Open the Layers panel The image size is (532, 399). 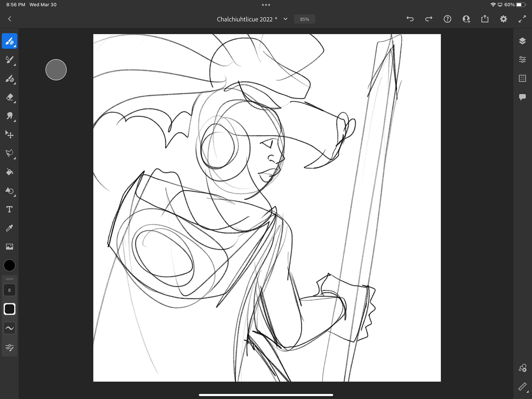522,41
